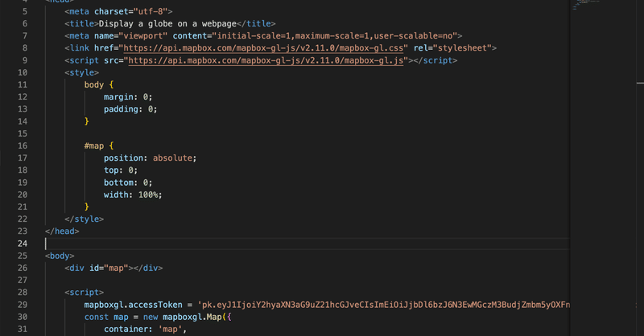This screenshot has height=336, width=644.
Task: Click the "stylesheet" rel value
Action: [462, 48]
